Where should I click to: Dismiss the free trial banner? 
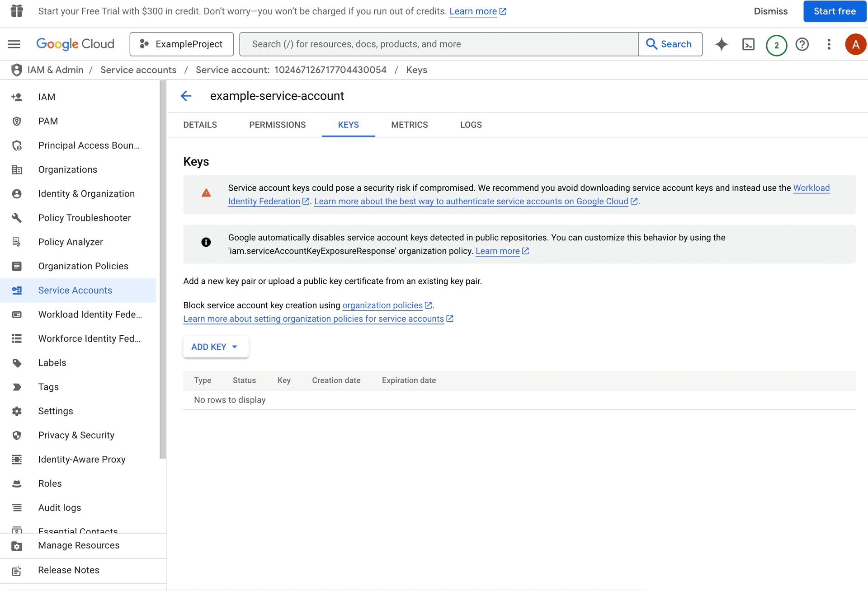tap(770, 11)
